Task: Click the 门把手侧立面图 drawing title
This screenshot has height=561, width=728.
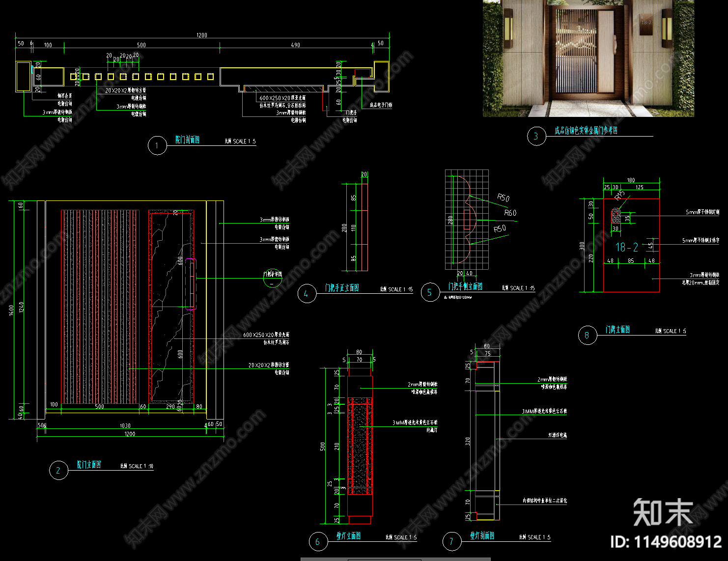Action: click(x=465, y=286)
